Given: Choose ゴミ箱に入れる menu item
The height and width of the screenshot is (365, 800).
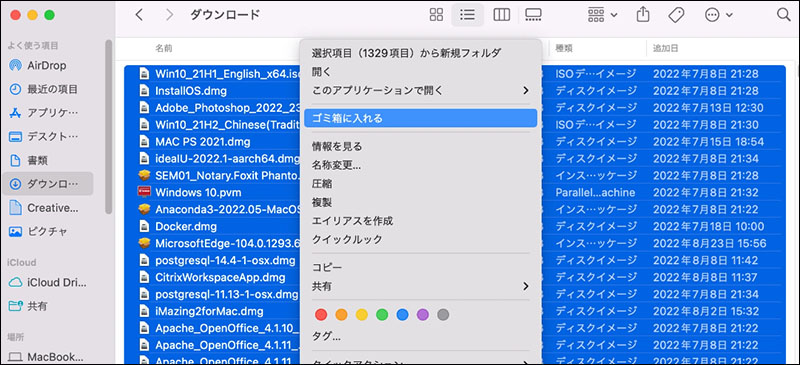Looking at the screenshot, I should [420, 118].
